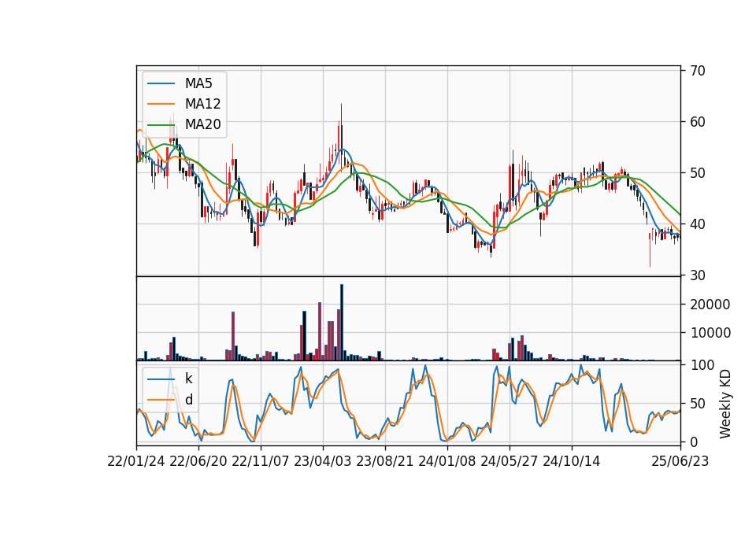
Task: Click the d legend label
Action: [x=188, y=400]
